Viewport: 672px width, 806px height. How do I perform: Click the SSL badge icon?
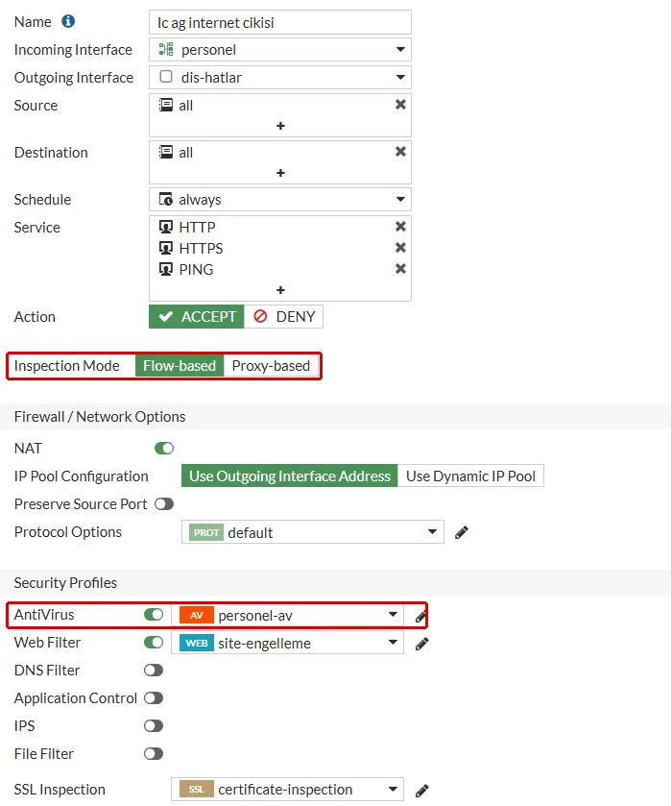pos(196,789)
